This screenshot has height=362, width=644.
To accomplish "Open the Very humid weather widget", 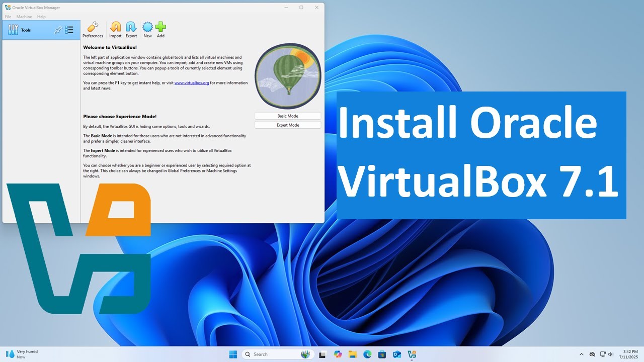I will tap(23, 354).
